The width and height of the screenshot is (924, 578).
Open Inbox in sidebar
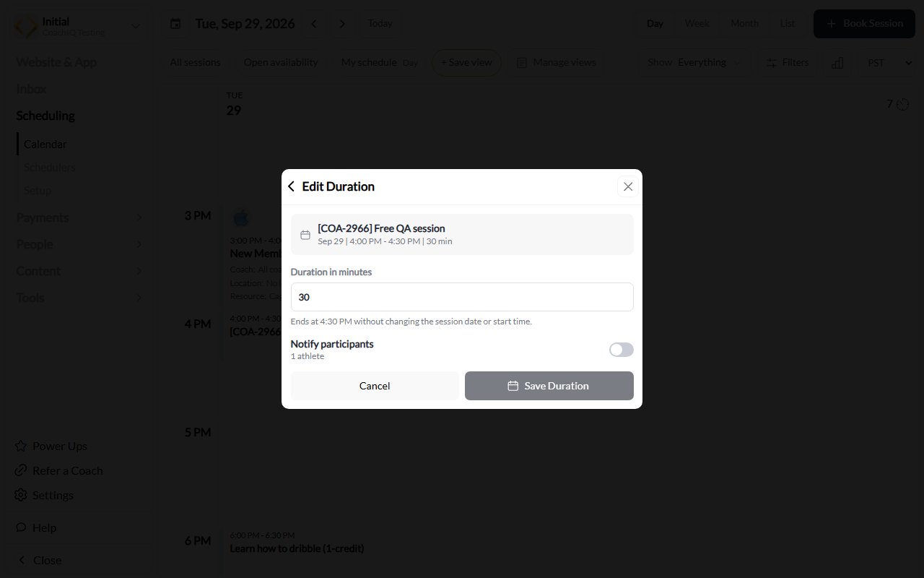coord(31,89)
